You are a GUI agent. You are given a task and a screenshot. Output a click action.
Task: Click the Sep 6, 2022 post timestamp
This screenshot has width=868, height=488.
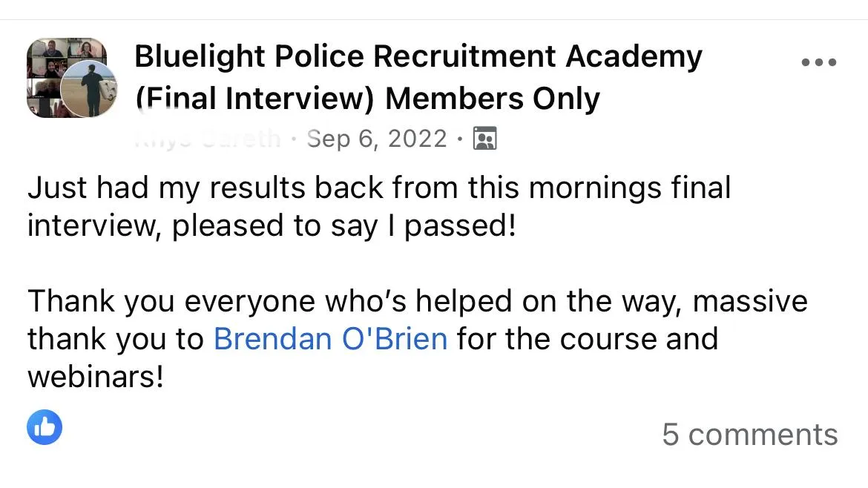(376, 139)
